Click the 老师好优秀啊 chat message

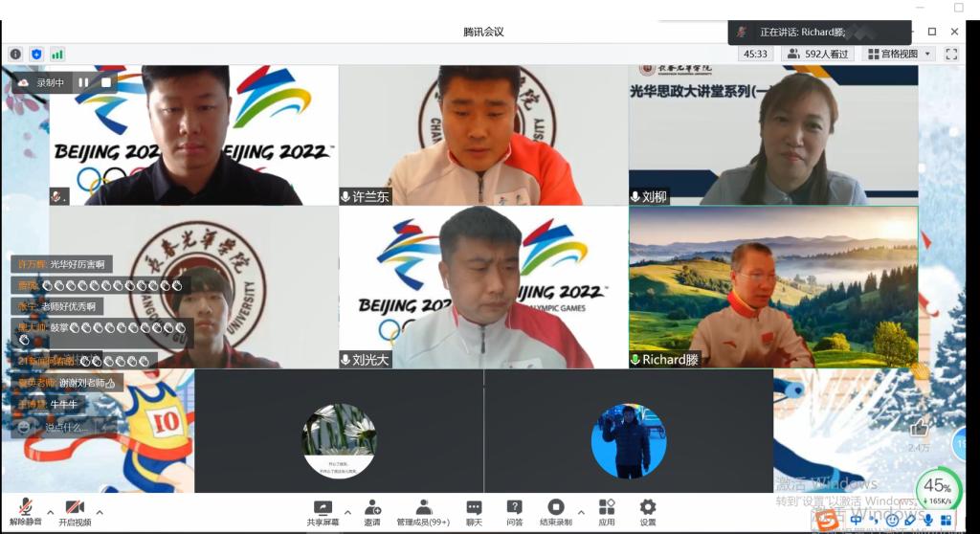click(x=56, y=306)
